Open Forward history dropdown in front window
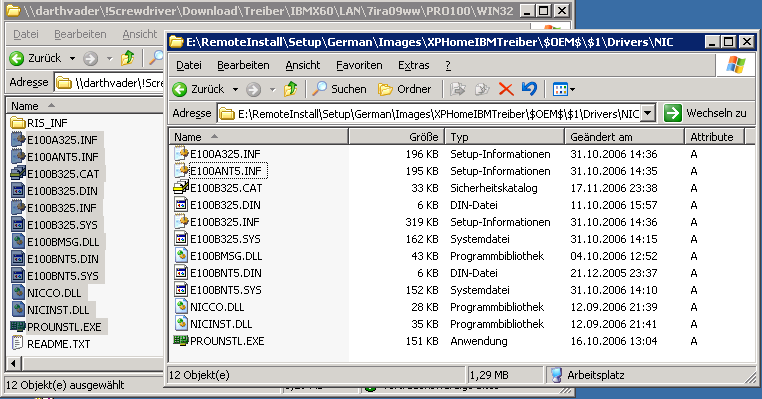Screen dimensions: 762x399 pos(272,89)
